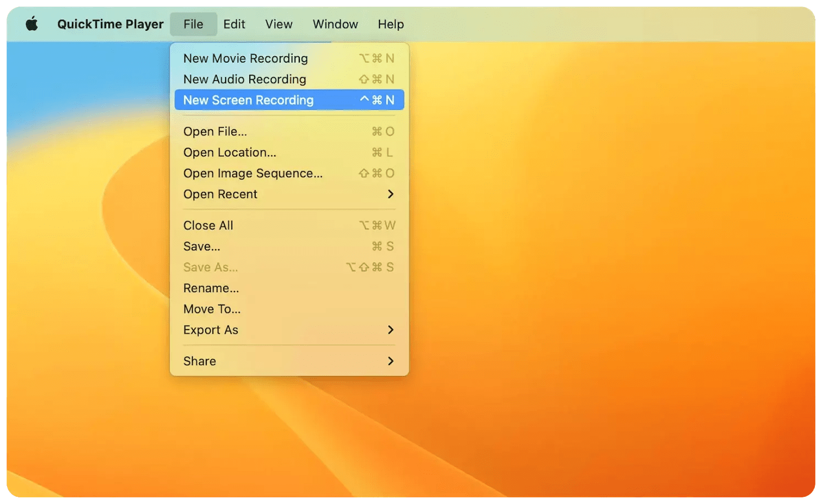
Task: Select Rename from the menu
Action: click(211, 288)
